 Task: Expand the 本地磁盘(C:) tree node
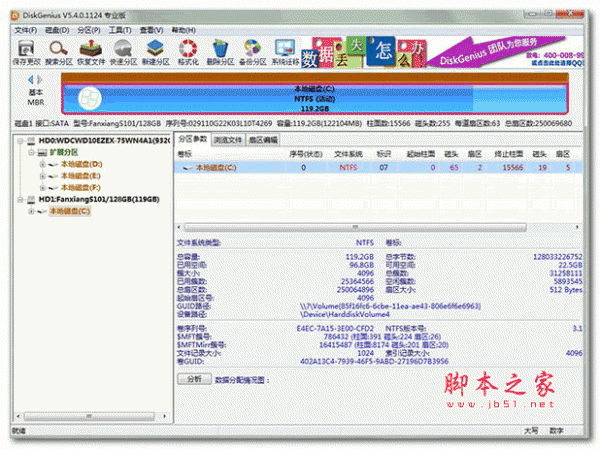[31, 211]
